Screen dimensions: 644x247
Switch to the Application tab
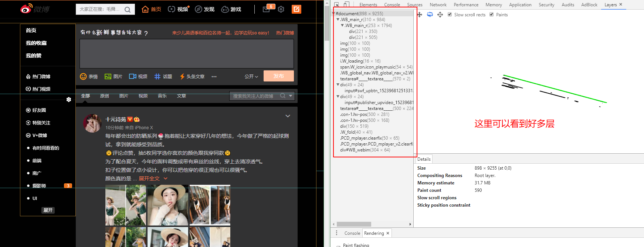(x=520, y=4)
